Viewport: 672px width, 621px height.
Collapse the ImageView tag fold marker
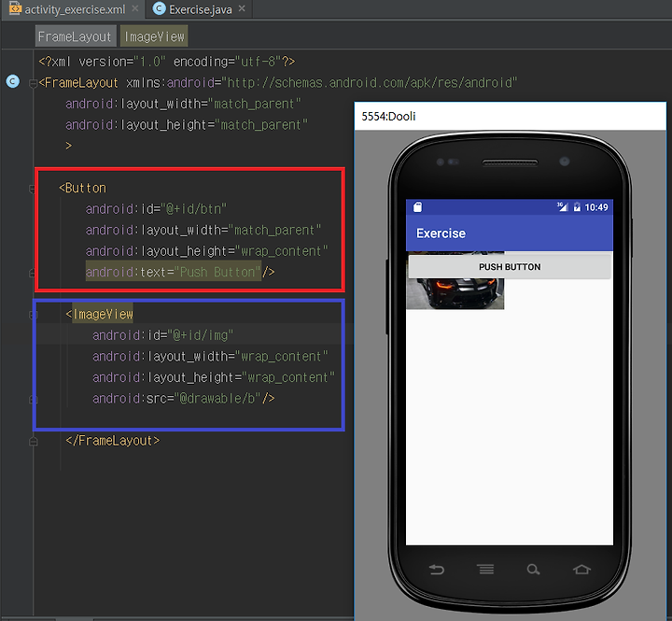coord(33,315)
